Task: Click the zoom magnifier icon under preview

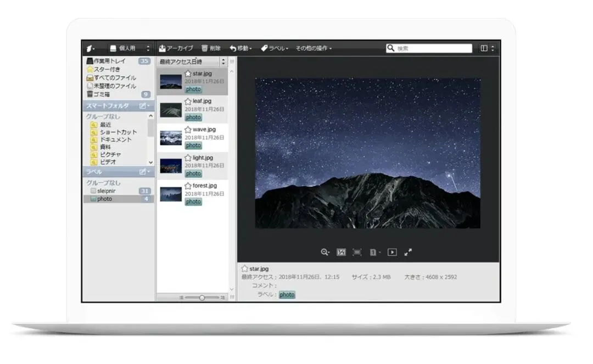Action: (325, 252)
